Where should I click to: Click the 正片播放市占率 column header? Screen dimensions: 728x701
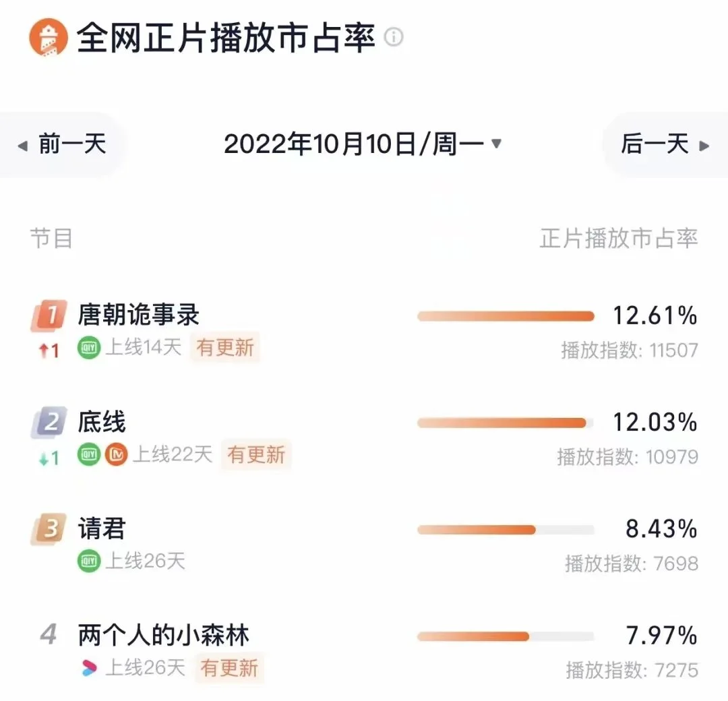click(618, 239)
